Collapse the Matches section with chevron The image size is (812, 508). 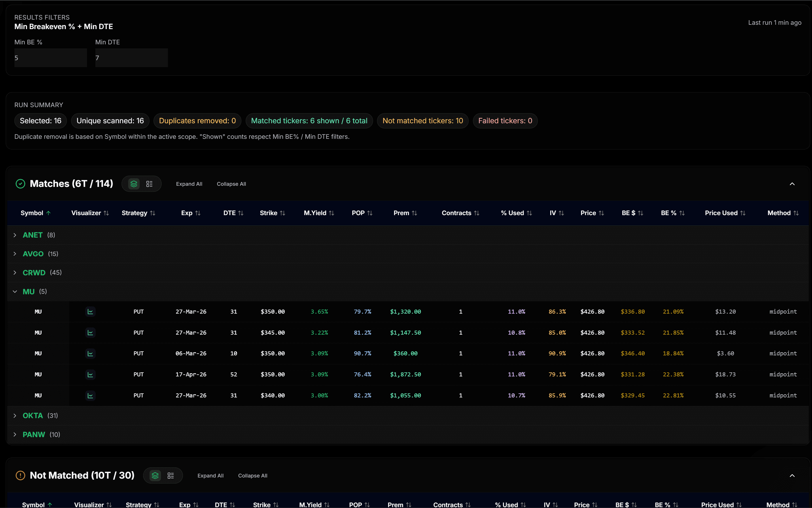coord(792,184)
